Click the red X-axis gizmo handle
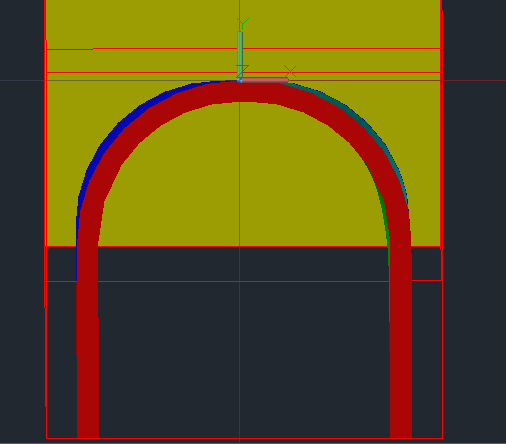The width and height of the screenshot is (506, 444). click(265, 80)
